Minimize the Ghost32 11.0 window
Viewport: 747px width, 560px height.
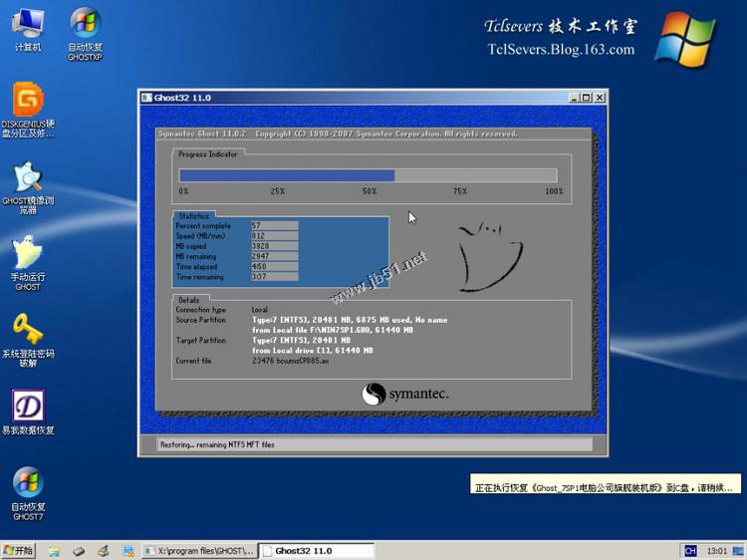[575, 98]
